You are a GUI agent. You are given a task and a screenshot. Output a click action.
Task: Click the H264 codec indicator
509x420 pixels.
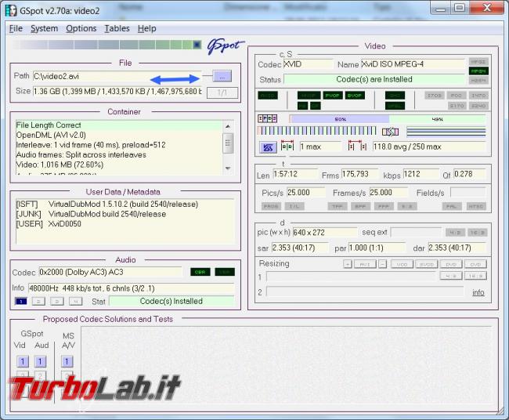pyautogui.click(x=478, y=80)
